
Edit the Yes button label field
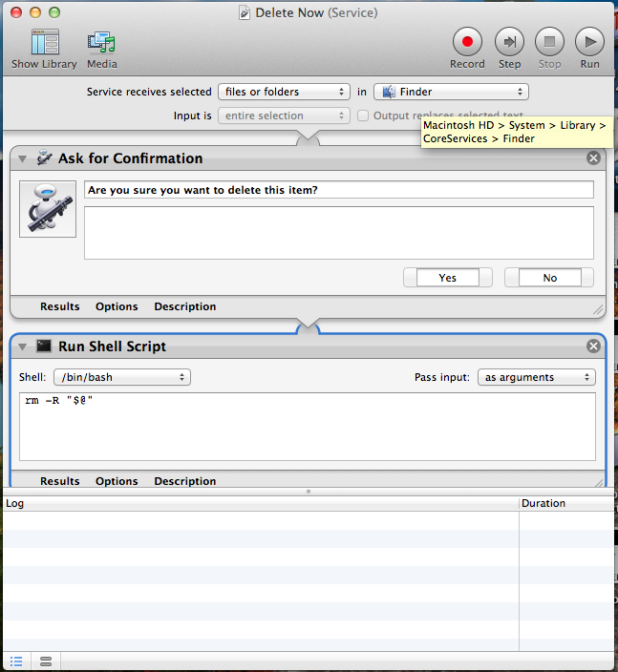tap(447, 278)
